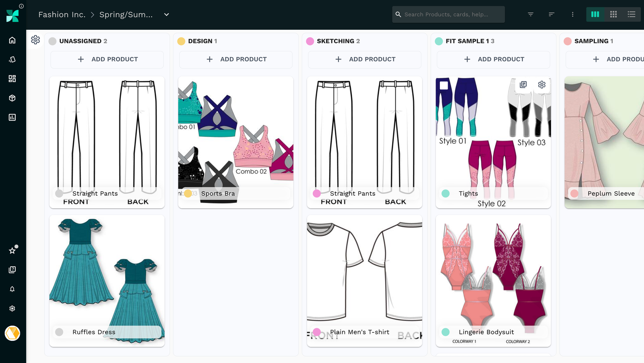Image resolution: width=644 pixels, height=363 pixels.
Task: Open the Favorites star in the sidebar
Action: 12,251
